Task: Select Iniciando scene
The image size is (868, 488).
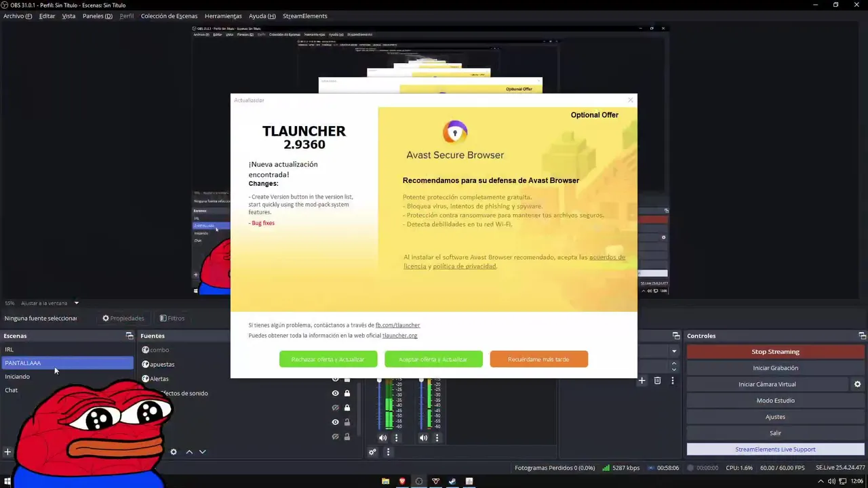Action: [x=67, y=377]
